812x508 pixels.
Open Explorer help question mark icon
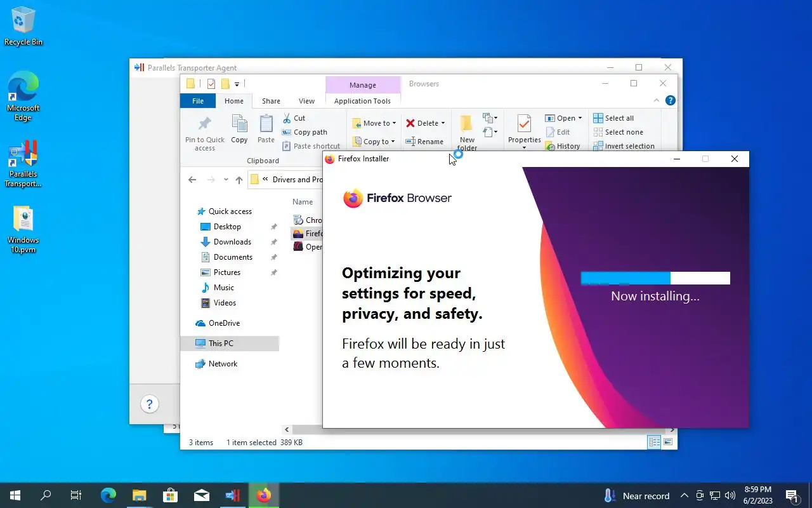click(670, 100)
